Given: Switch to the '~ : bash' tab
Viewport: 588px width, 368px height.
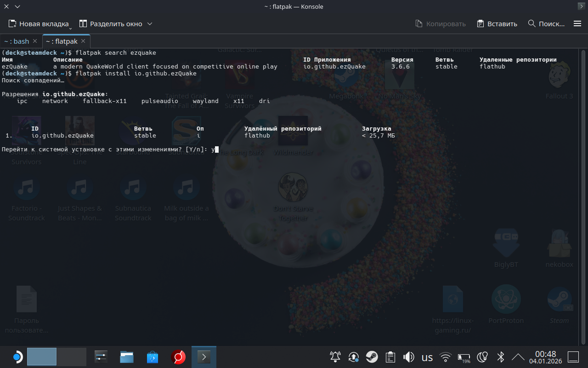Looking at the screenshot, I should click(x=17, y=41).
